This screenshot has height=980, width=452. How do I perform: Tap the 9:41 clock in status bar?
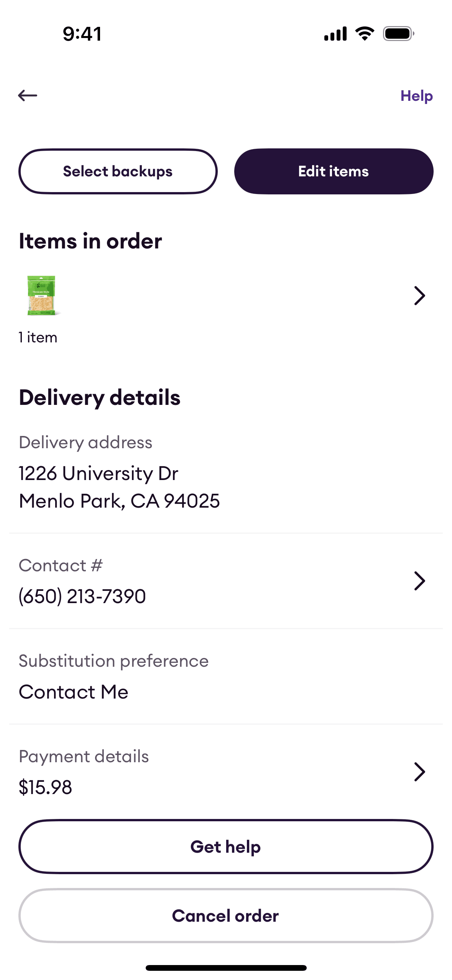point(82,34)
